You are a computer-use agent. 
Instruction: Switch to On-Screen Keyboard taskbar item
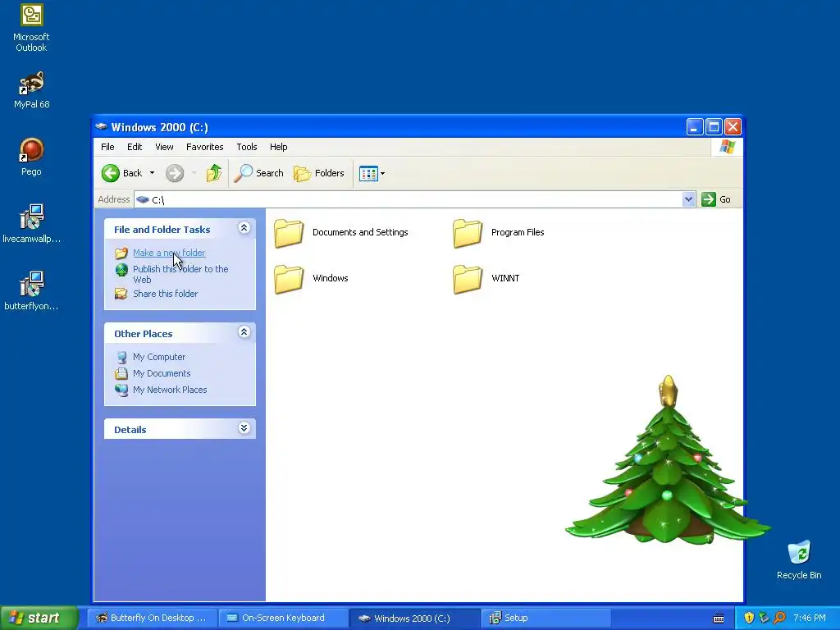[x=284, y=618]
